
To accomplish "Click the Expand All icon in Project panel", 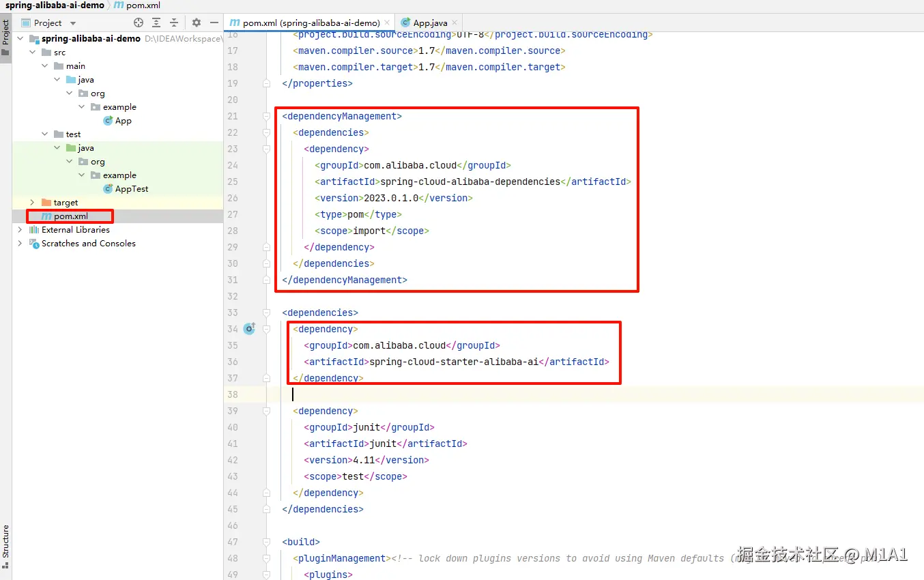I will pos(156,23).
